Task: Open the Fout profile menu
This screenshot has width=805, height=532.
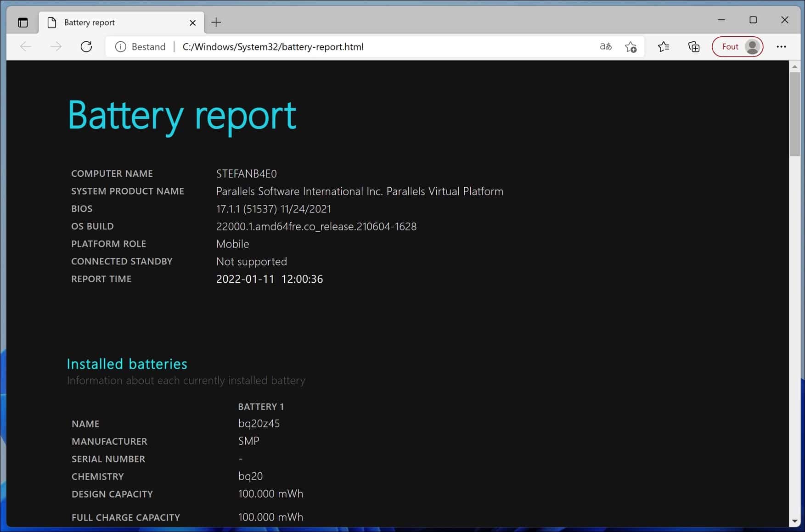Action: pyautogui.click(x=737, y=46)
